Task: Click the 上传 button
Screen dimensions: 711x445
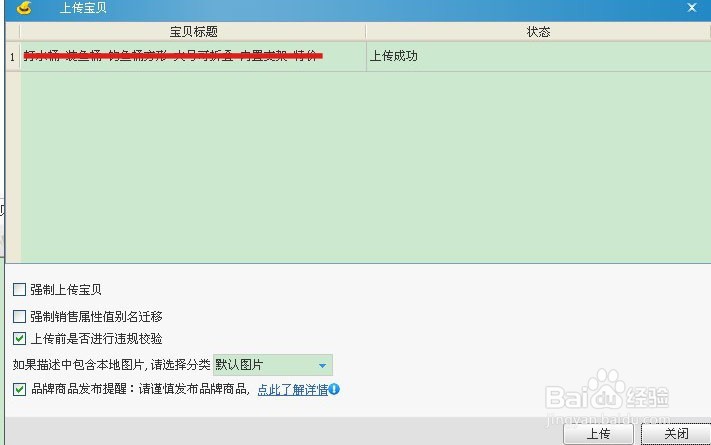Action: pos(598,434)
